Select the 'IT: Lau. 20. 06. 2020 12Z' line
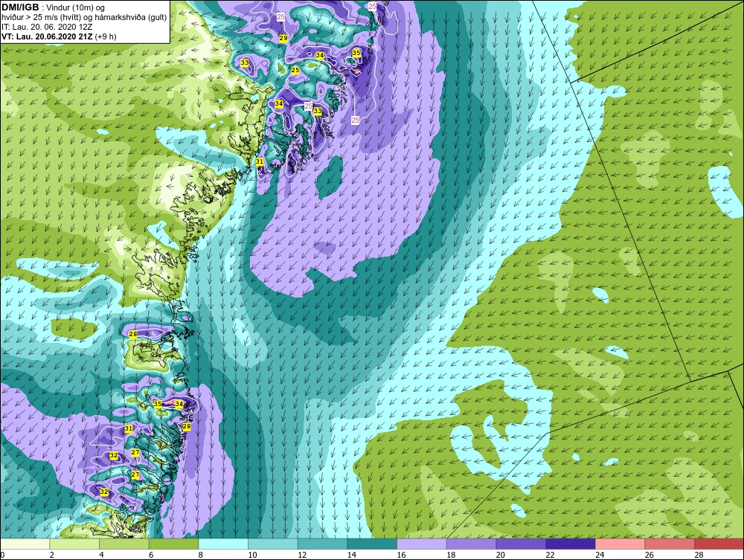The image size is (744, 560). pos(46,27)
